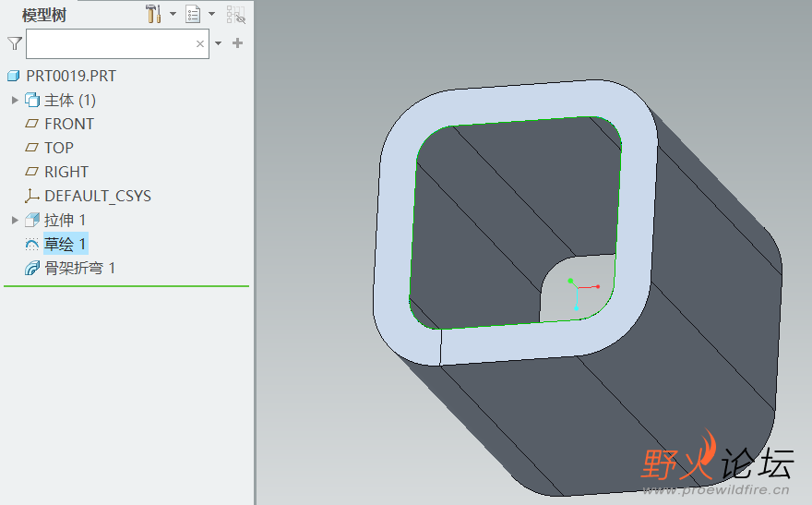Select the 草绘 1 sketch feature

tap(65, 244)
